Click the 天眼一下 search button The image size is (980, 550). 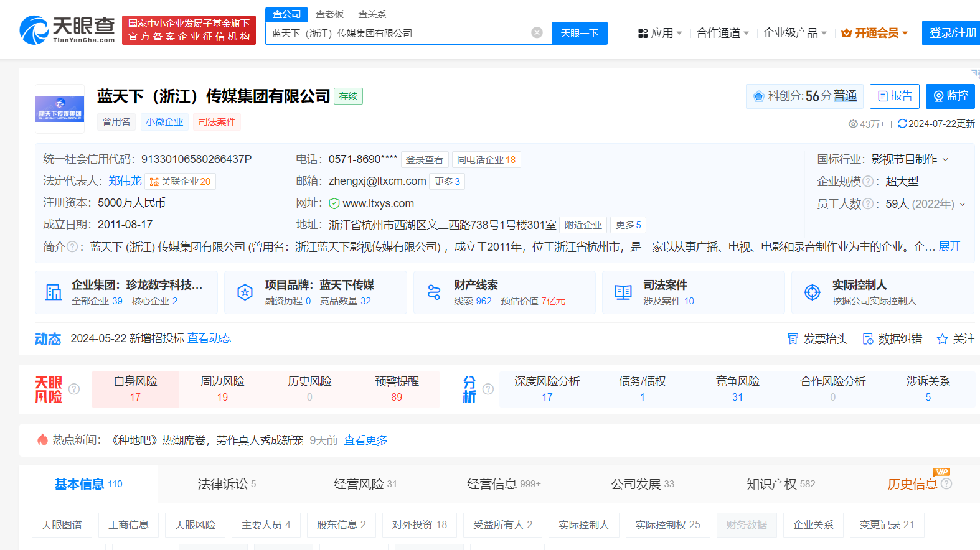[x=579, y=33]
